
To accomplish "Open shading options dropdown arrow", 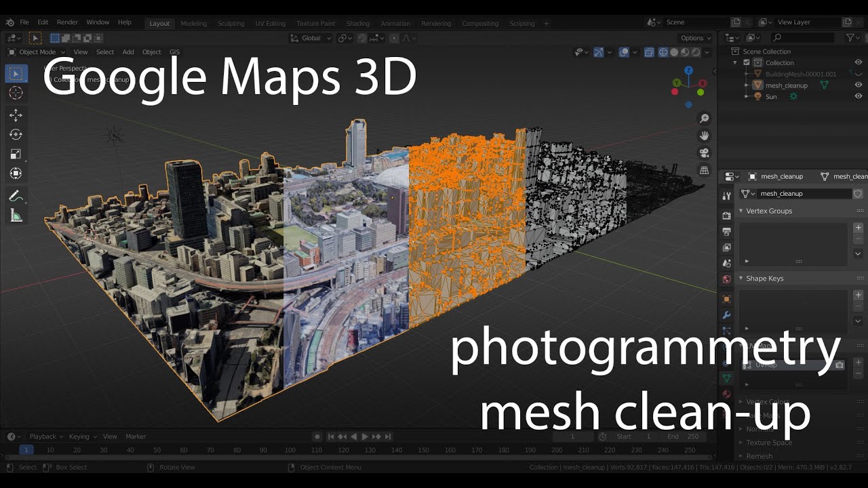I will (x=707, y=52).
